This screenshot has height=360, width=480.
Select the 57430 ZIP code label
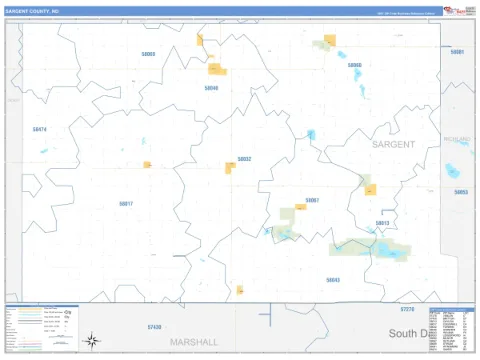click(154, 327)
